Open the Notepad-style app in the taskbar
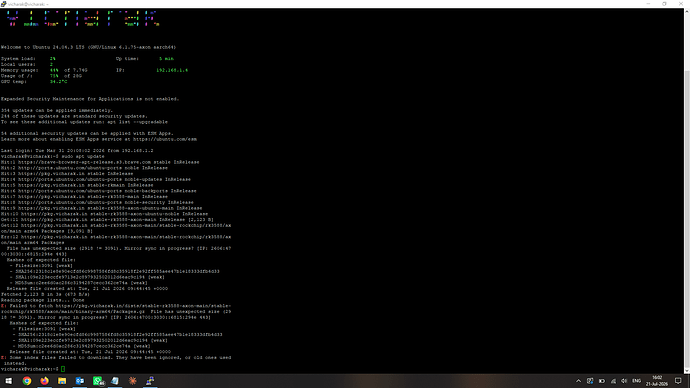The width and height of the screenshot is (690, 388). (x=115, y=381)
